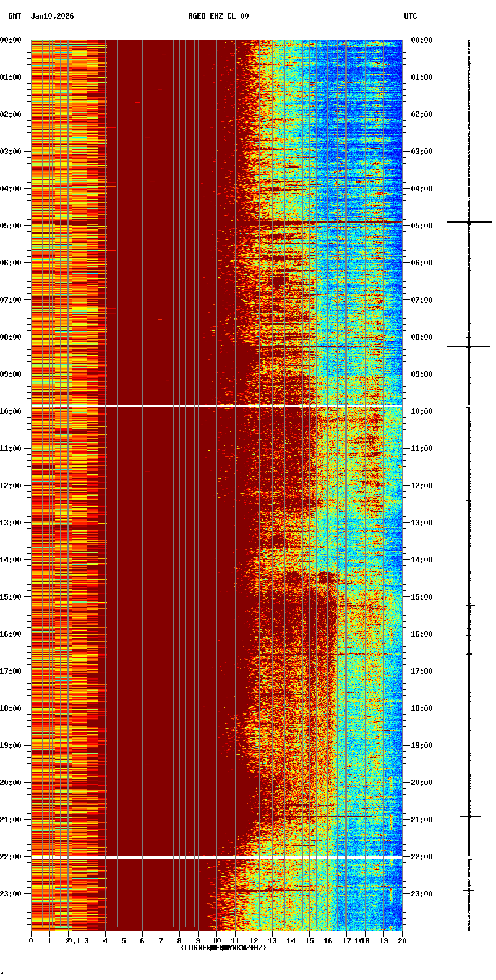
Task: Click the UTC label at top right
Action: click(x=411, y=16)
